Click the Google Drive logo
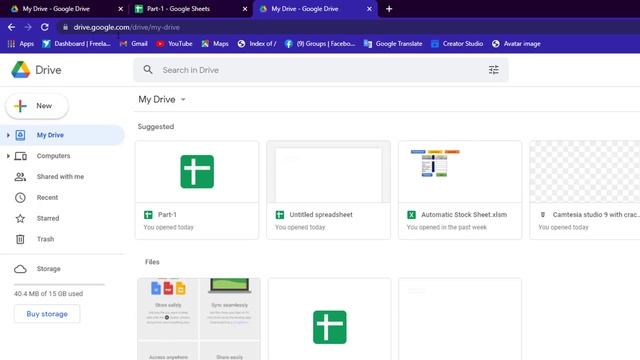Screen dimensions: 640x360 [21, 70]
